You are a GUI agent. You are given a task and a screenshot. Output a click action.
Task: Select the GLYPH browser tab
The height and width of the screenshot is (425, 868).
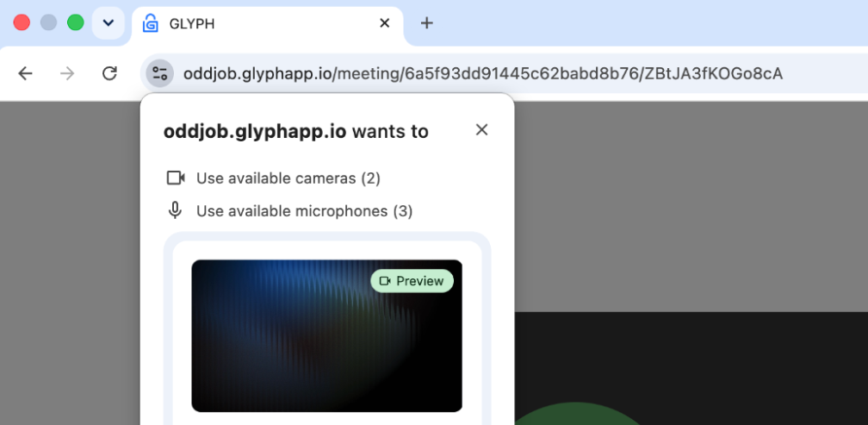pyautogui.click(x=267, y=23)
